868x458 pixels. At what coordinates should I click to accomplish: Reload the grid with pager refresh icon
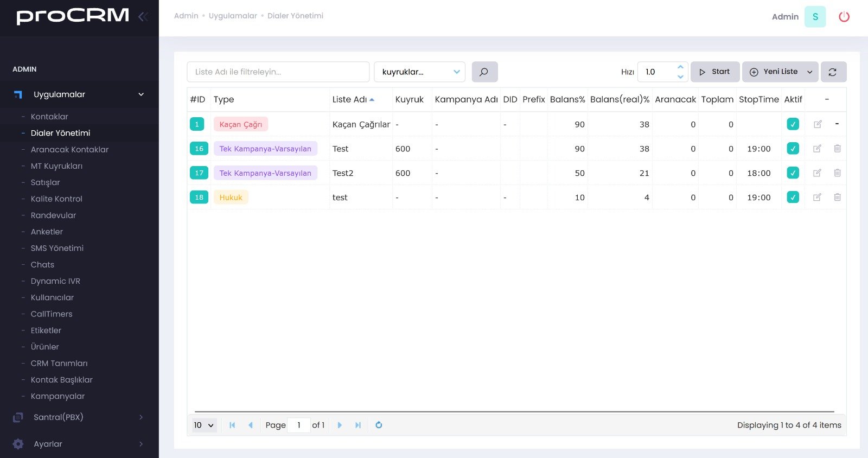click(379, 425)
